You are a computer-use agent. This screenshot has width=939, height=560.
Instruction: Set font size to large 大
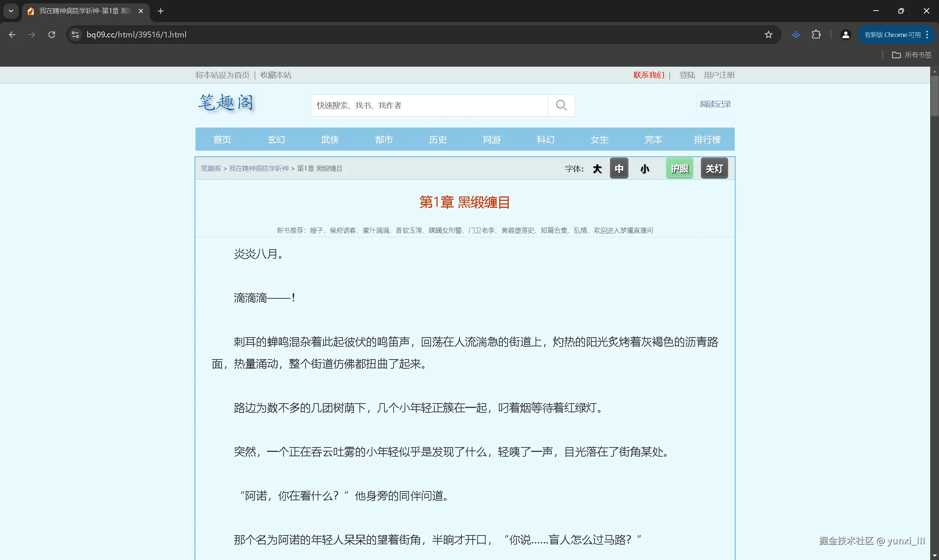[597, 168]
